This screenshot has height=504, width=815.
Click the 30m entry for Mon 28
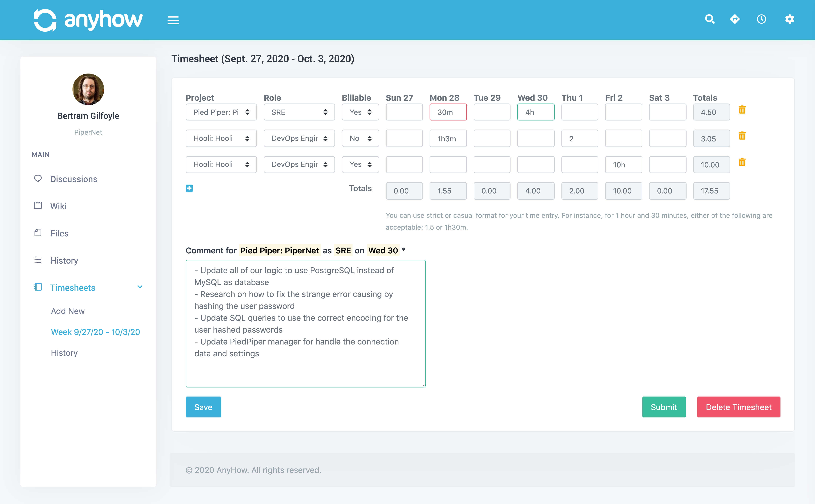[x=448, y=112]
